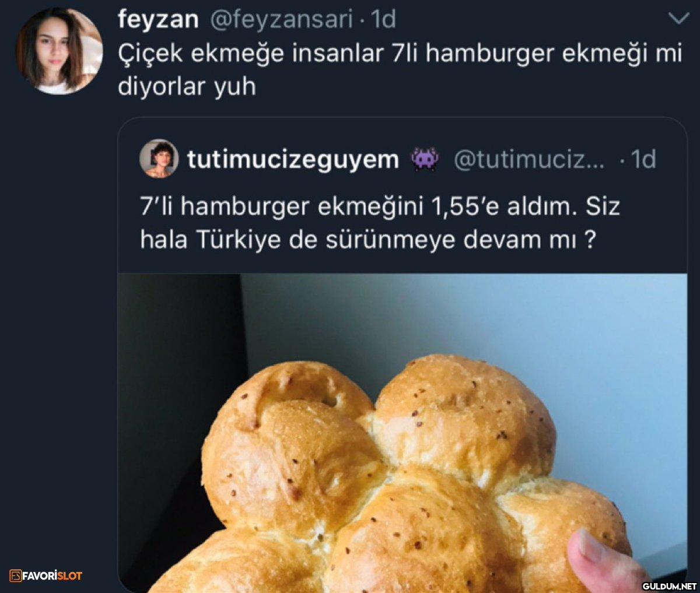Open the @feyzansari handle
The image size is (700, 593).
[x=281, y=20]
